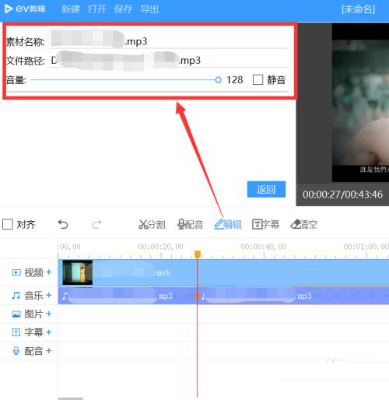The width and height of the screenshot is (389, 400).
Task: Click the 图片 track icon
Action: pyautogui.click(x=16, y=314)
